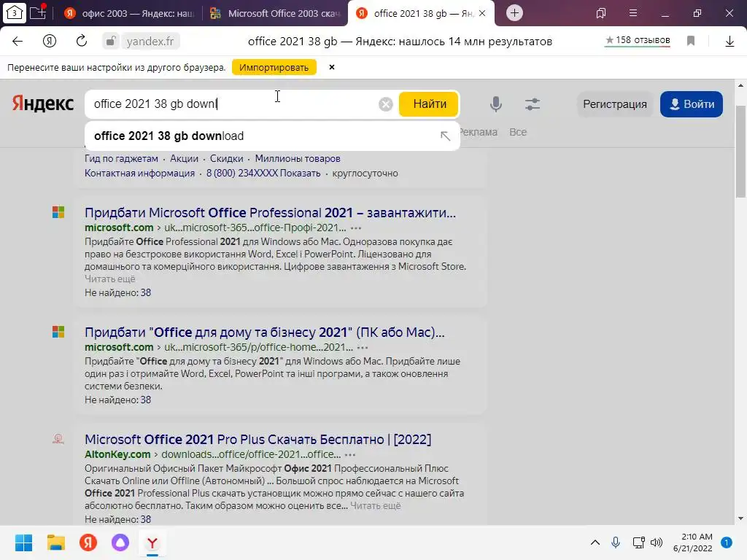The width and height of the screenshot is (747, 560).
Task: Open search settings sliders icon
Action: click(x=532, y=104)
